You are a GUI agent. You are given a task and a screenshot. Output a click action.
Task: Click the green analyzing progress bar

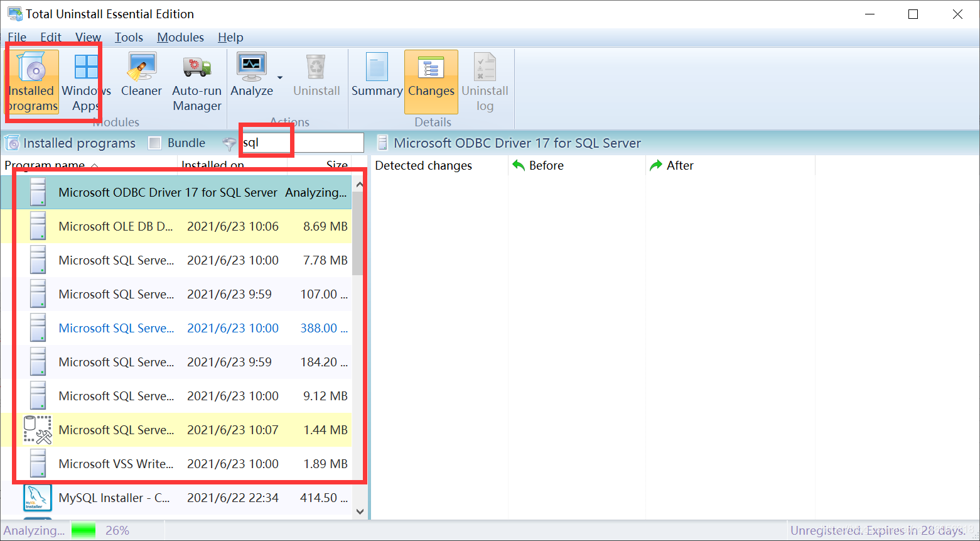pos(83,530)
